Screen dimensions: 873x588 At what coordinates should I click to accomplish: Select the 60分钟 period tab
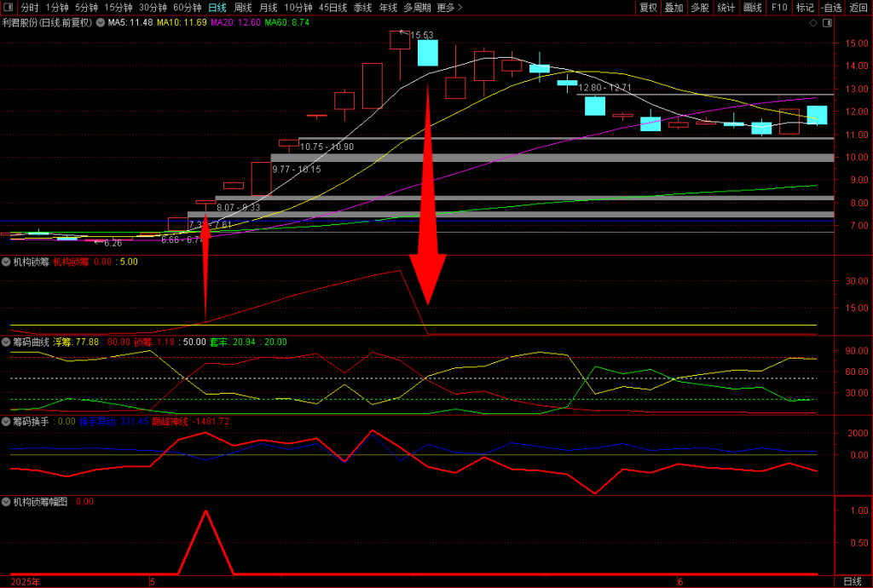187,8
